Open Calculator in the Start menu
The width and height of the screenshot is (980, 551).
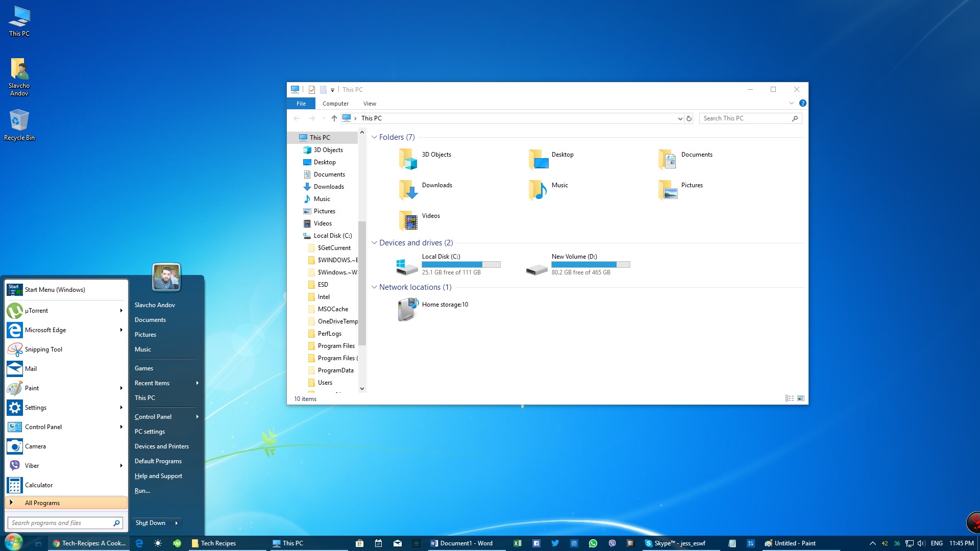coord(39,485)
